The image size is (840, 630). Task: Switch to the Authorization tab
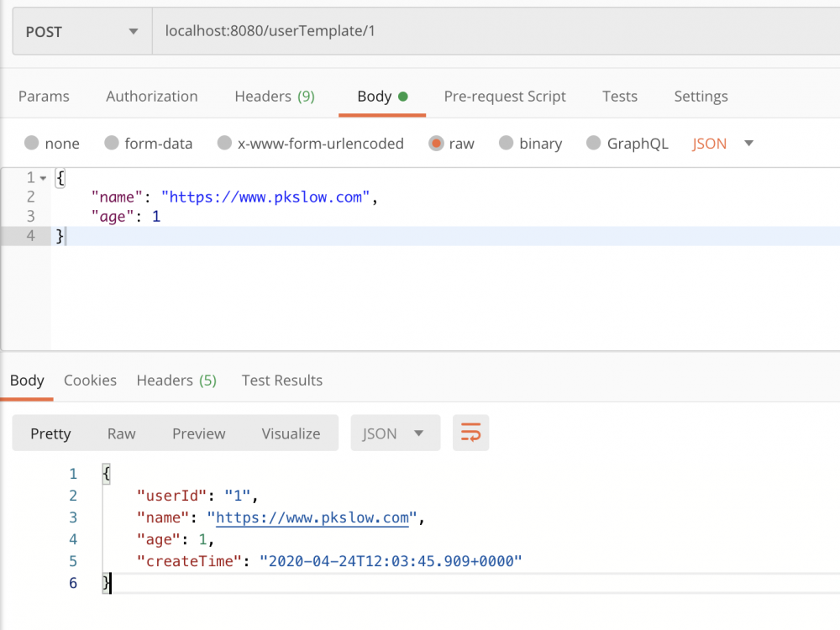click(x=152, y=97)
